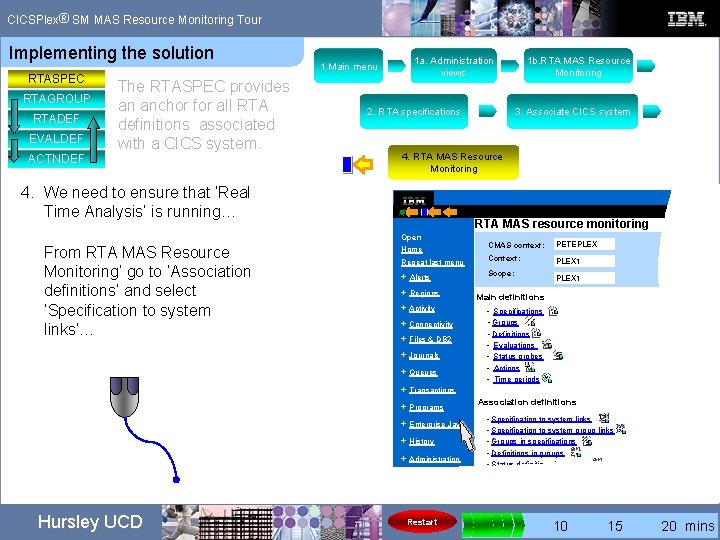The height and width of the screenshot is (540, 720).
Task: Click the icon beside Time periods link
Action: click(x=546, y=378)
